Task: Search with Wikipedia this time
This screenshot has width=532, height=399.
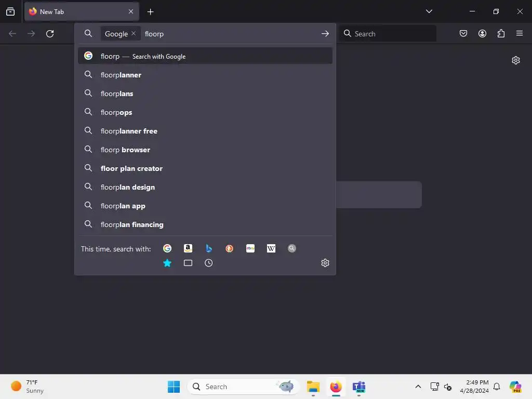Action: point(271,248)
